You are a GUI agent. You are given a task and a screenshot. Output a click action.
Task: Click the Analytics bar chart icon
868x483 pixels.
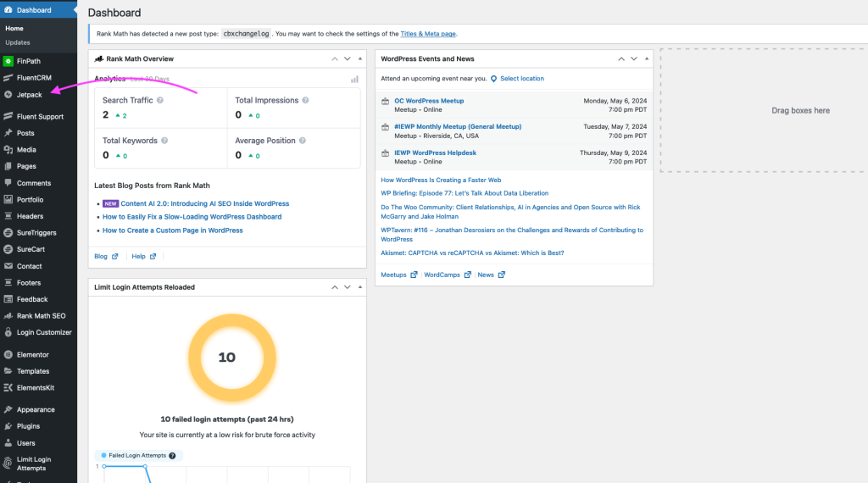(x=354, y=79)
